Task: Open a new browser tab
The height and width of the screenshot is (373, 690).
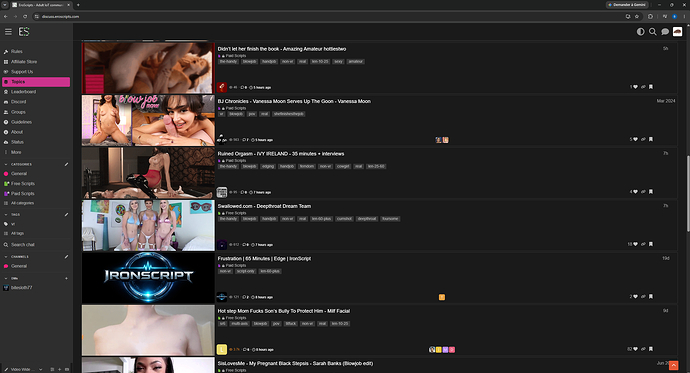Action: point(78,5)
